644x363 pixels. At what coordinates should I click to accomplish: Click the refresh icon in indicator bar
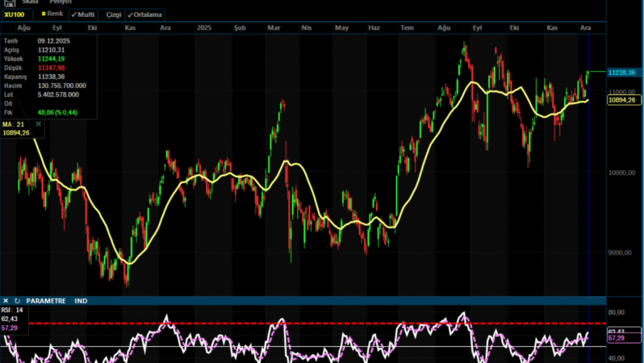[17, 301]
